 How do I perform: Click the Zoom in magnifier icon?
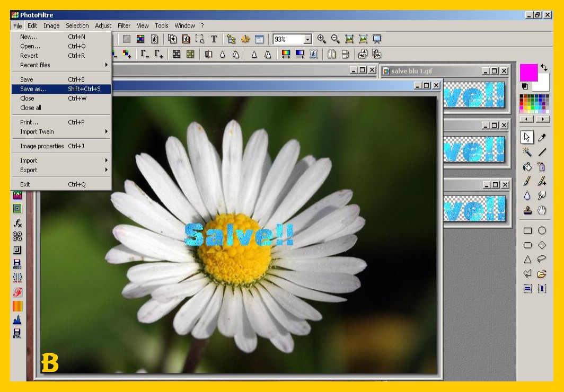pos(322,39)
